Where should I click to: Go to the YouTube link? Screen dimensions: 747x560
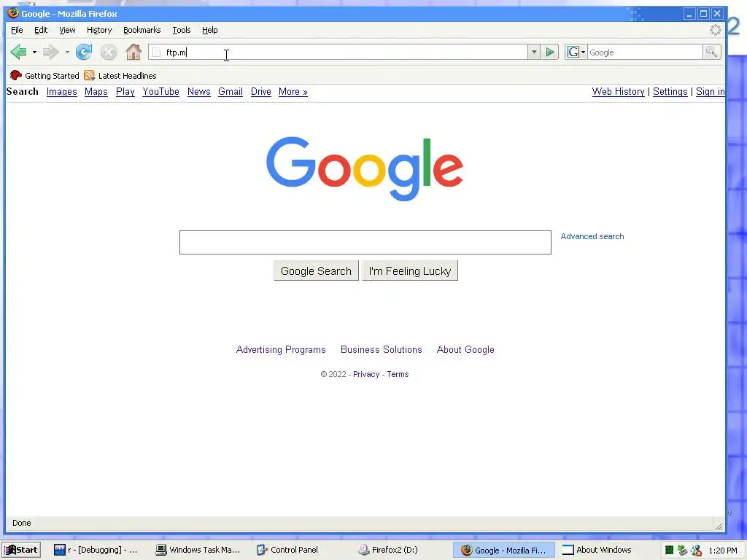pos(161,91)
